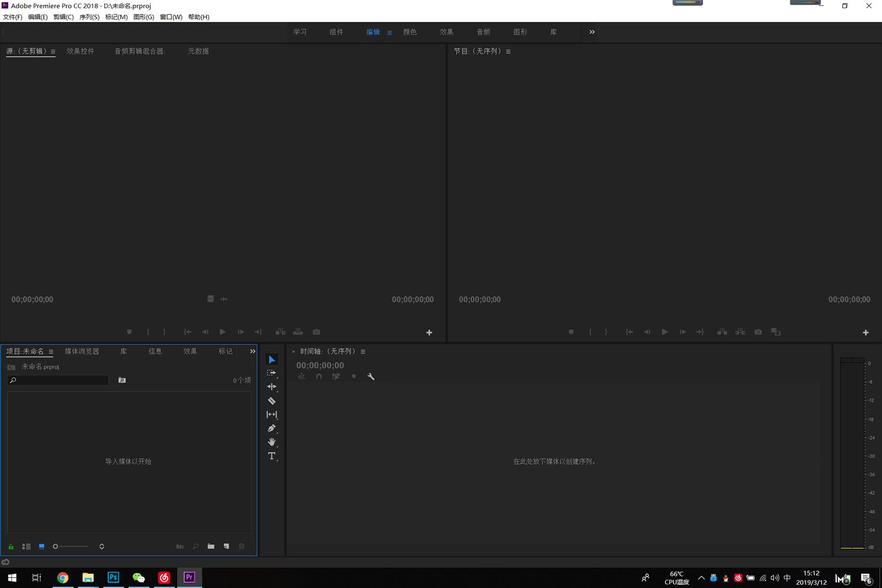The height and width of the screenshot is (588, 882).
Task: Click inside the project search field
Action: tap(57, 380)
